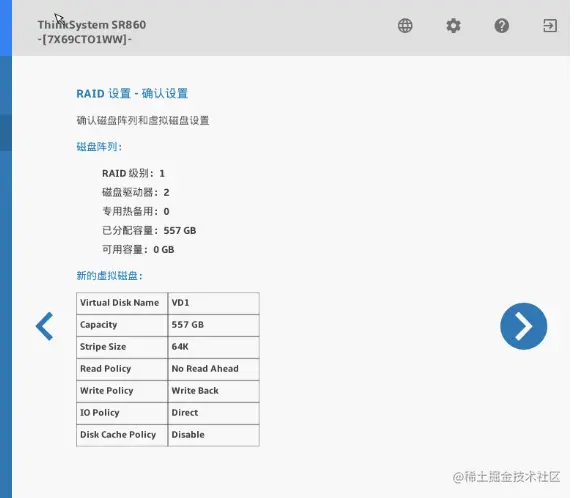Open the settings gear icon
The image size is (575, 498).
(x=453, y=26)
